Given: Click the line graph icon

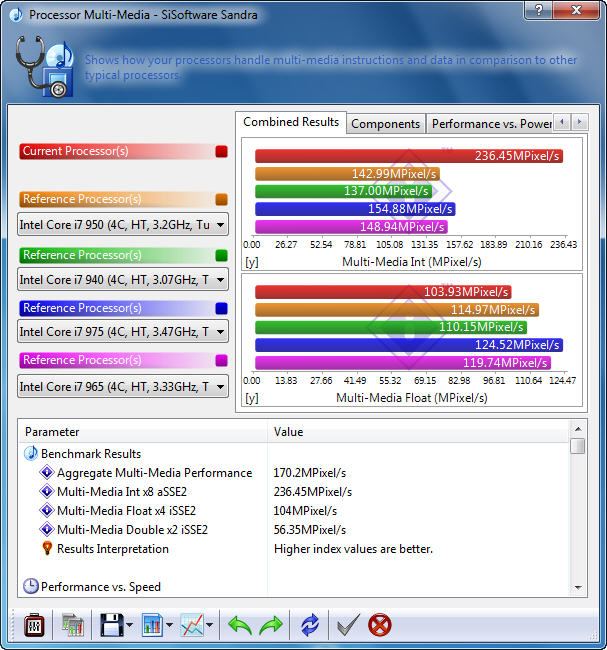Looking at the screenshot, I should (x=192, y=626).
